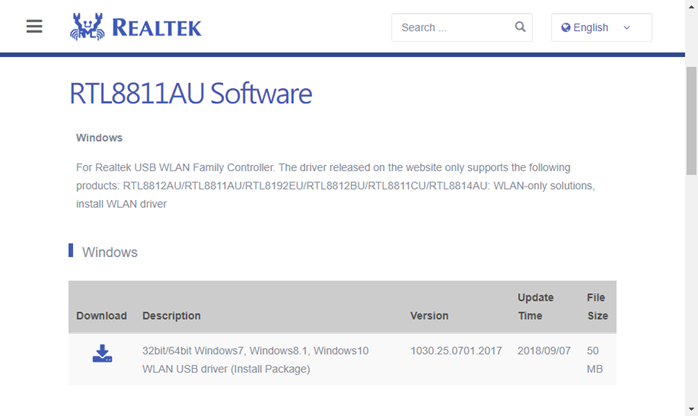Click the globe icon in language selector
This screenshot has width=698, height=416.
pyautogui.click(x=565, y=28)
